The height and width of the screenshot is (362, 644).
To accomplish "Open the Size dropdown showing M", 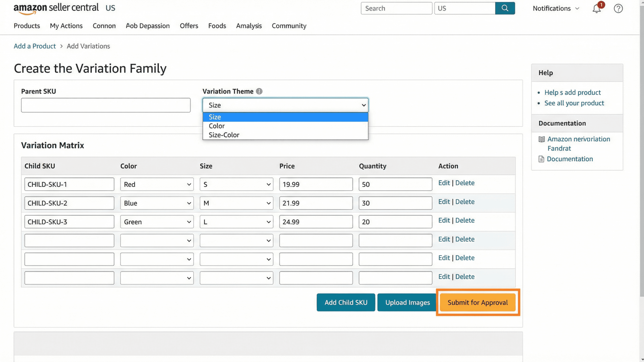I will [x=236, y=203].
